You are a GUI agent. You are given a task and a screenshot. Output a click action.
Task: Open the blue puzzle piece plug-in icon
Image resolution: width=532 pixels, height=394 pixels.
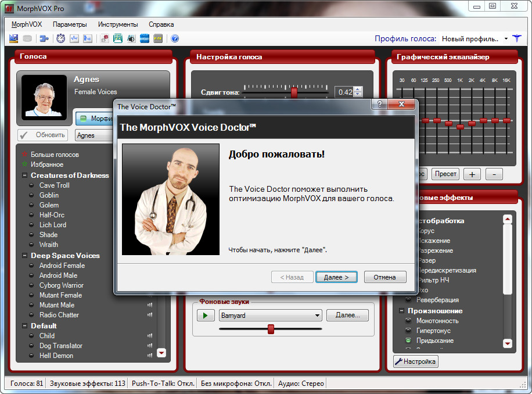(x=44, y=38)
